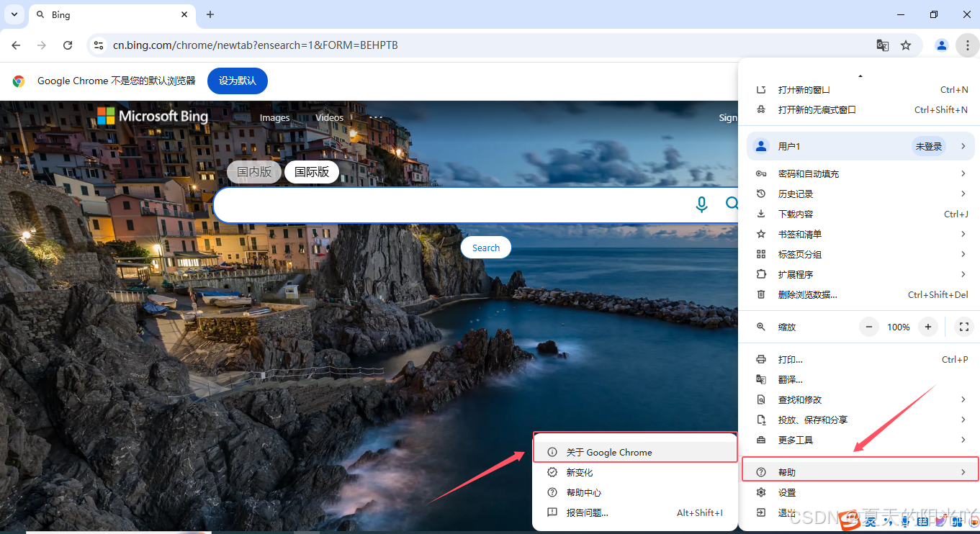The height and width of the screenshot is (534, 980).
Task: Open the Bing more options ellipsis
Action: [376, 117]
